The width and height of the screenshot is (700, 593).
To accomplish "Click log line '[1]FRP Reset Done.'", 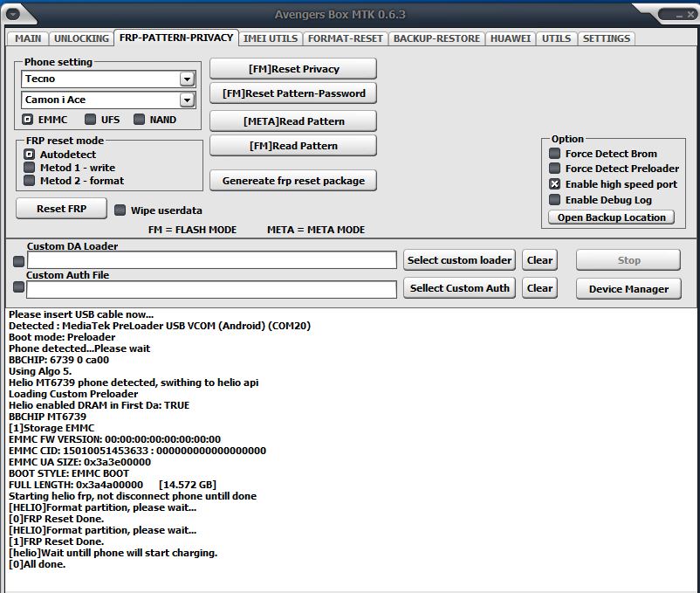I will [56, 541].
